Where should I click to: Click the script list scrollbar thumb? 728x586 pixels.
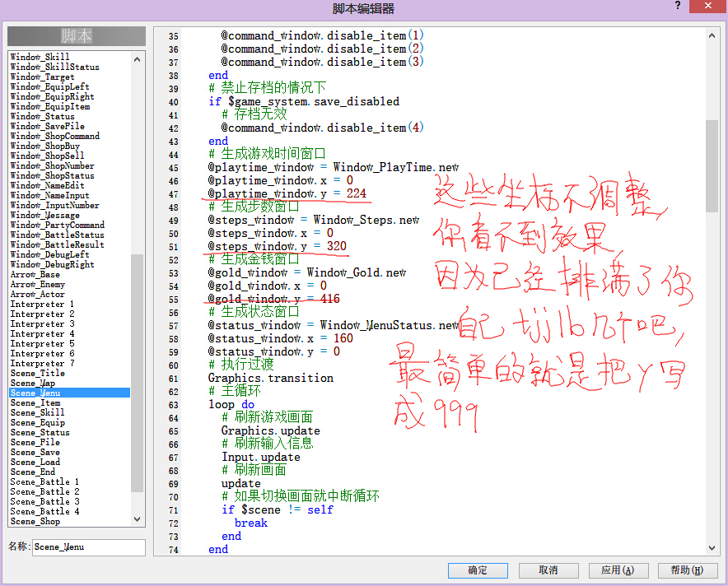click(x=137, y=373)
